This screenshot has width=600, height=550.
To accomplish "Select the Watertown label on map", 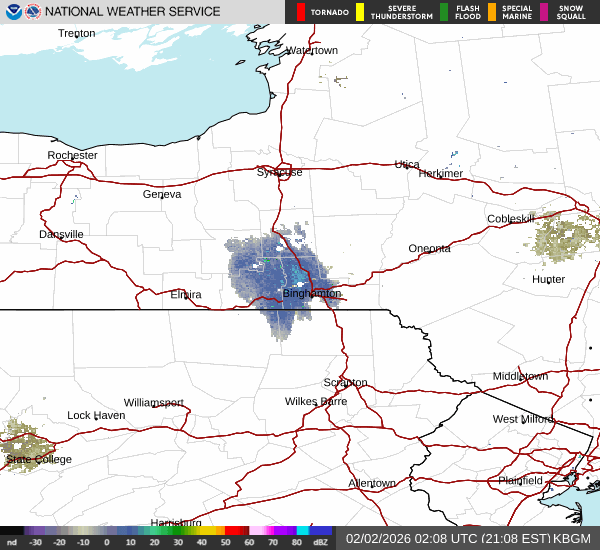I will coord(312,50).
